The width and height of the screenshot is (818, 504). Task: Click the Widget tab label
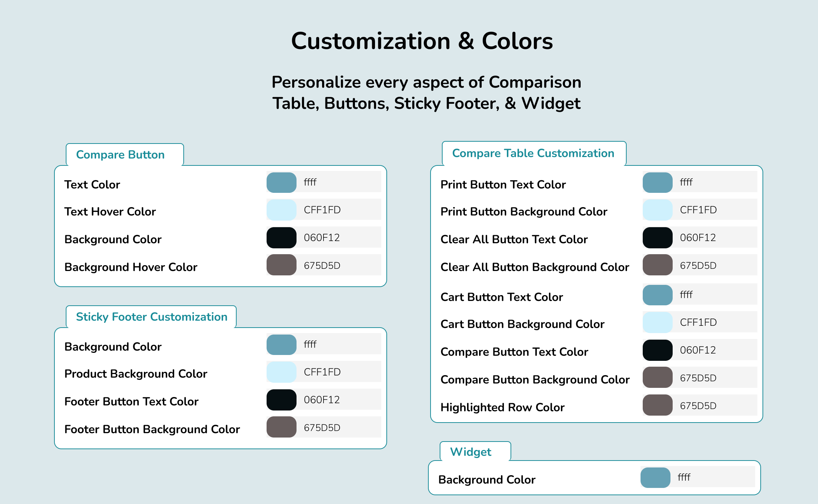coord(471,452)
